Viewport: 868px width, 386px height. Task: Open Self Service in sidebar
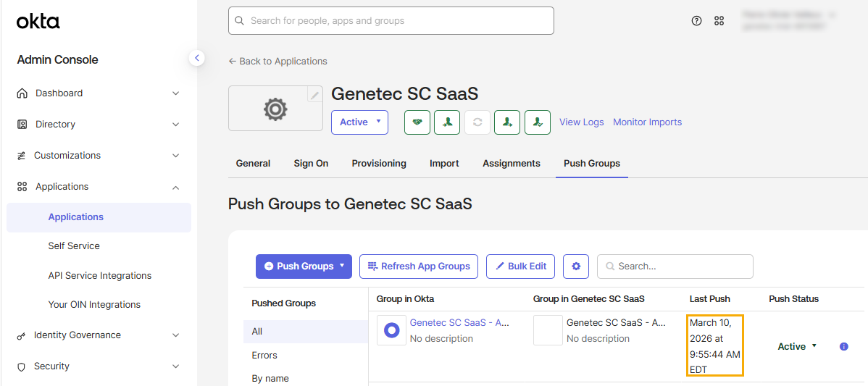(x=74, y=246)
